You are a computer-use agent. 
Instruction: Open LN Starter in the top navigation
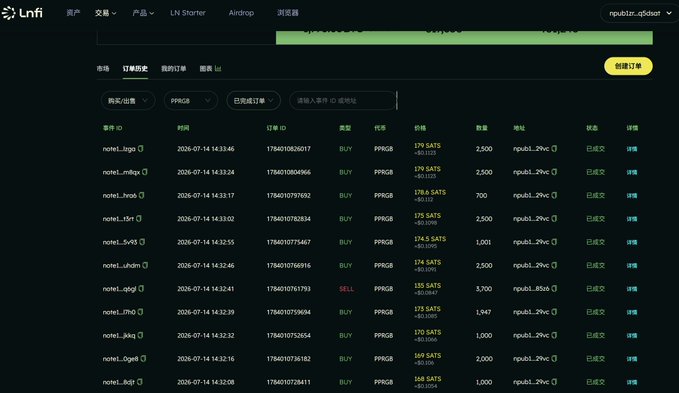[188, 13]
